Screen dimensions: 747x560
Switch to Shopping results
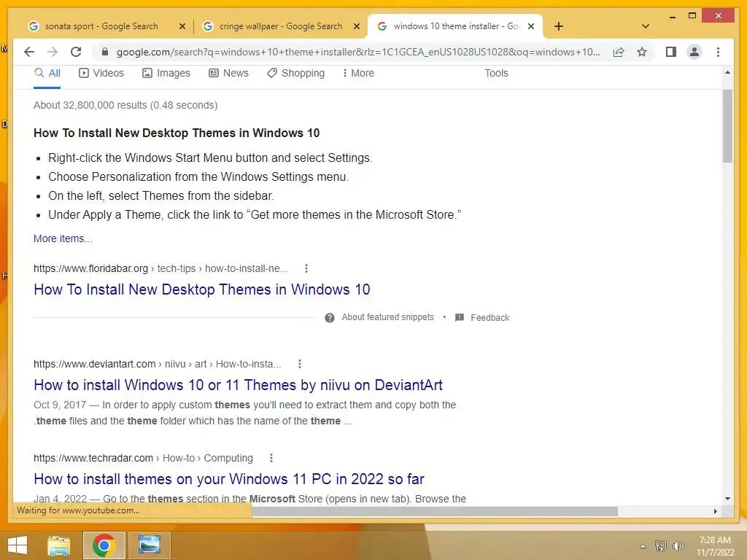pos(296,73)
